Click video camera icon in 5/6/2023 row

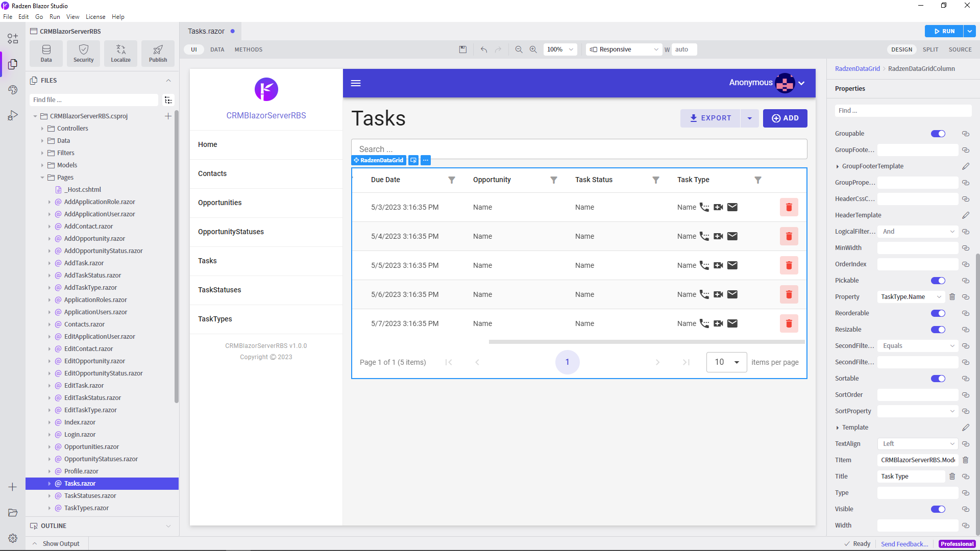click(718, 294)
